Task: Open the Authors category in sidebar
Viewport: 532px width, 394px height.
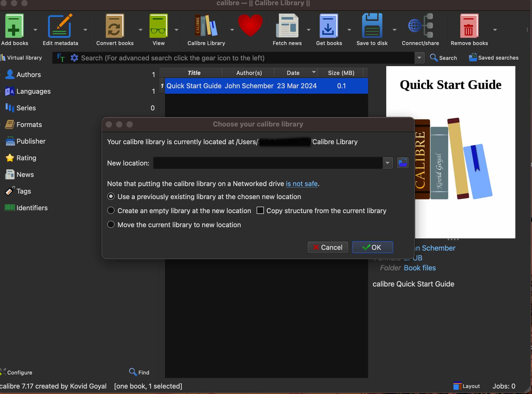Action: point(29,75)
